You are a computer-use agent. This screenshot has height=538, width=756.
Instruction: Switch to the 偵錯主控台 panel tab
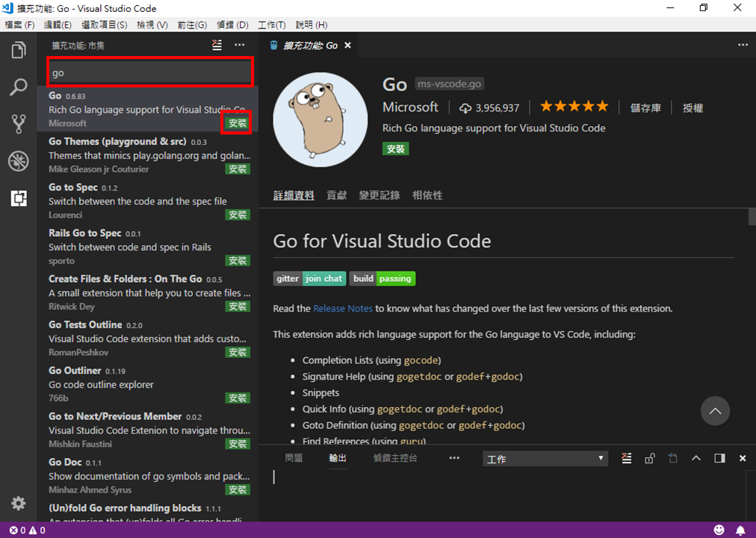click(x=395, y=458)
